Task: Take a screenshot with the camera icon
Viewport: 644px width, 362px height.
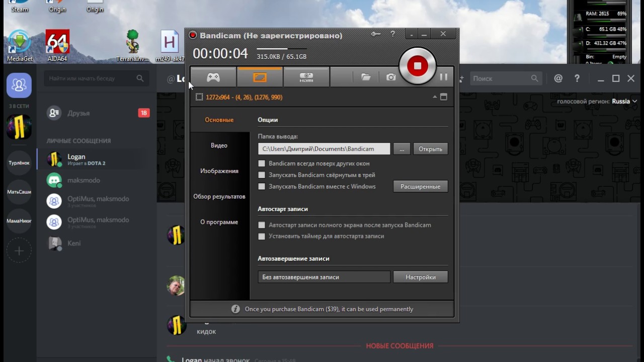Action: [391, 77]
